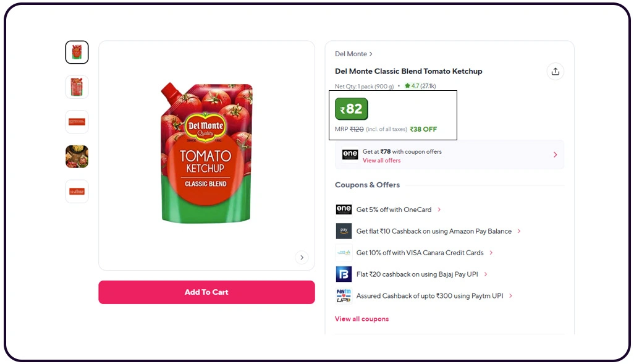Expand the Paytm UPI ₹300 cashback offer

pyautogui.click(x=510, y=295)
